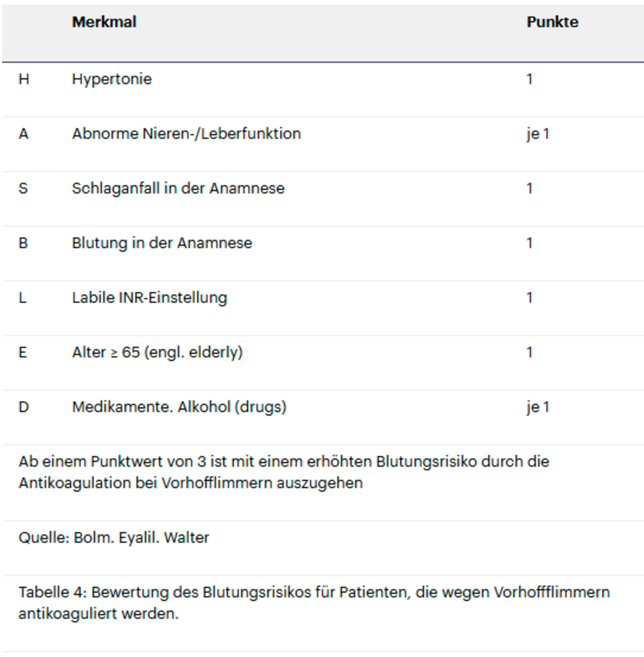Click the note about erhöhten Blutungsrisiko
Image resolution: width=644 pixels, height=657 pixels.
(283, 472)
